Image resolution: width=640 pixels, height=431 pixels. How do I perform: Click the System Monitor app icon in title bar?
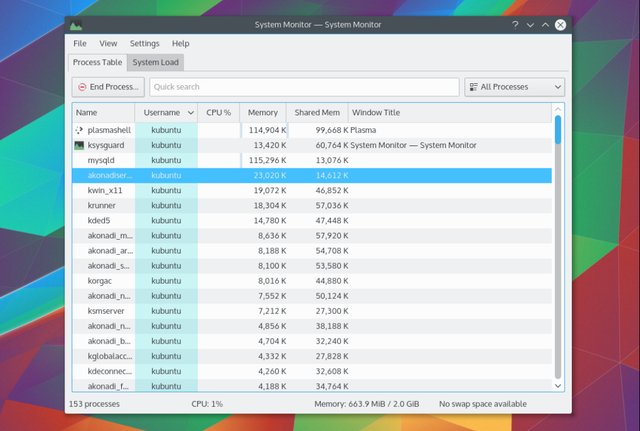(78, 25)
